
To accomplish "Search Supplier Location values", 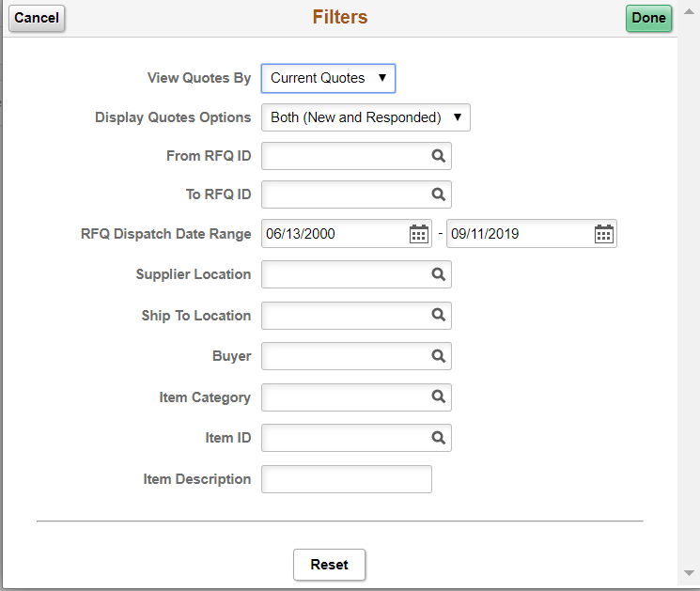I will tap(439, 274).
